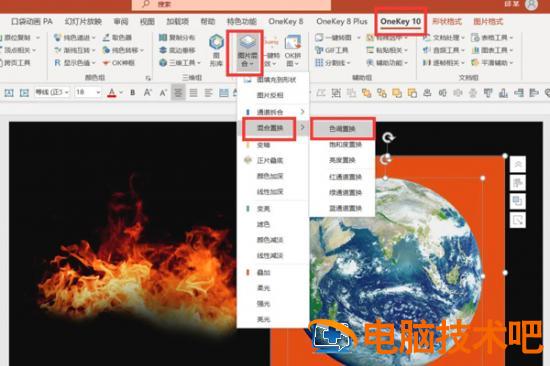550x366 pixels.
Task: Click the 复制分布 duplicate distribute tool
Action: [x=177, y=38]
